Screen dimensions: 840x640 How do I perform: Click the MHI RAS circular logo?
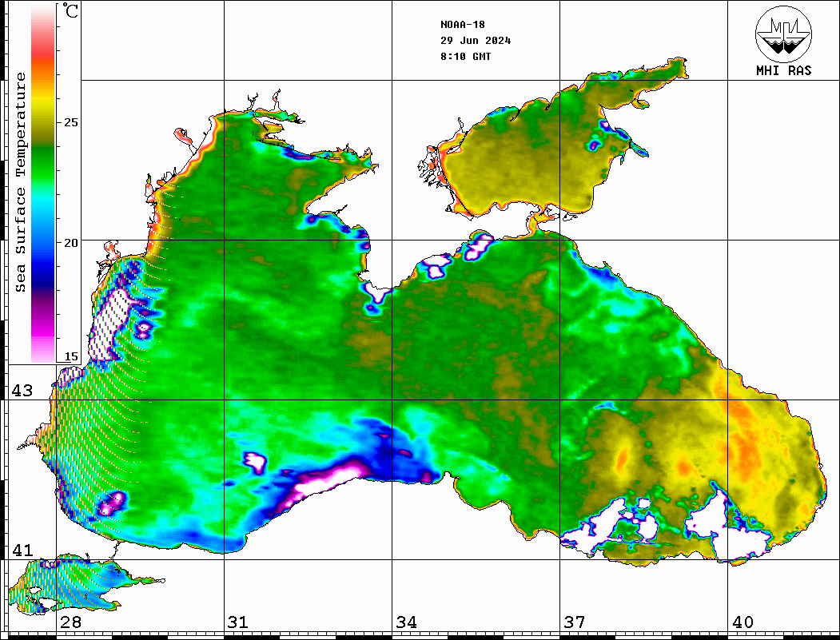coord(784,34)
